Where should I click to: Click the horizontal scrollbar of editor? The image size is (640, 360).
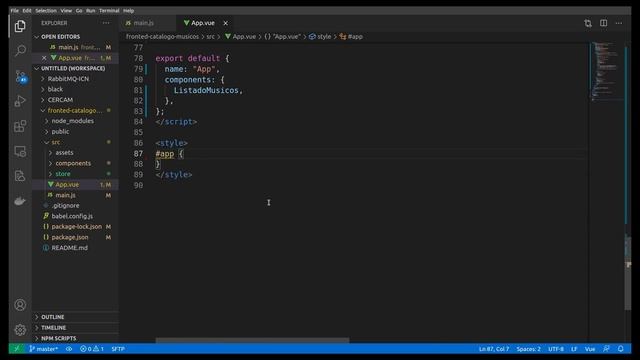[x=252, y=340]
